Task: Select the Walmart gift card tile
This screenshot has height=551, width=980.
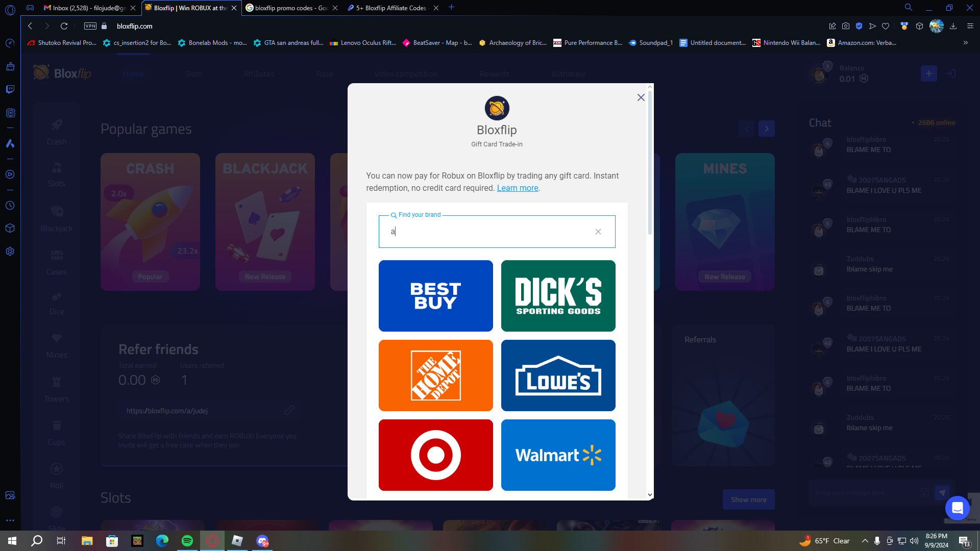Action: (x=558, y=455)
